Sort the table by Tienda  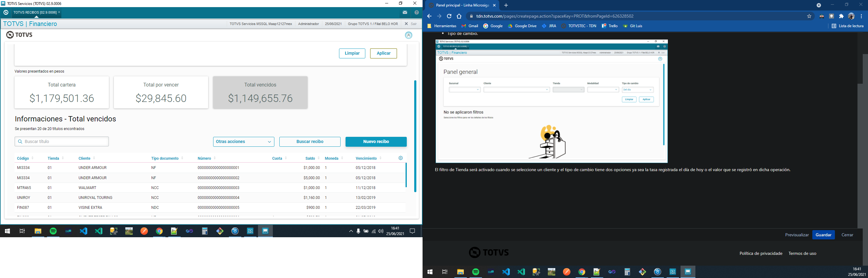click(56, 158)
